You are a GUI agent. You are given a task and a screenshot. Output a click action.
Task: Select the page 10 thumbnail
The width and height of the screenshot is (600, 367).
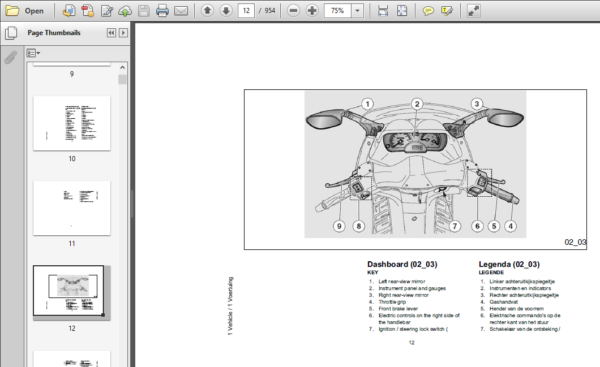coord(72,123)
